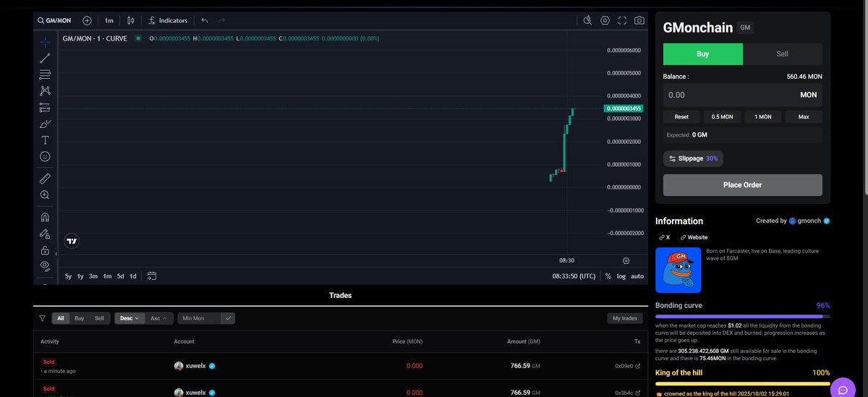Image resolution: width=868 pixels, height=397 pixels.
Task: Confirm the Min Mon filter checkmark
Action: tap(229, 318)
